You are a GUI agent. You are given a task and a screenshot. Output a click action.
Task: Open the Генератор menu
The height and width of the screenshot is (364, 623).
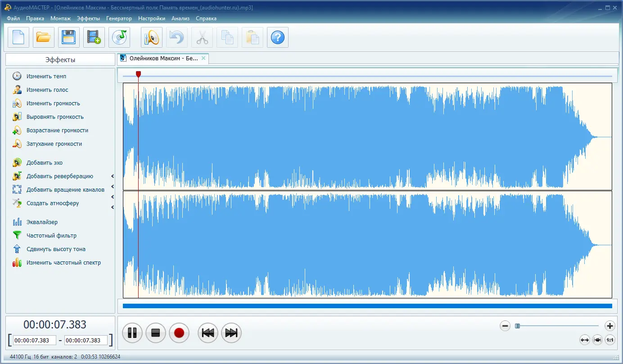[119, 18]
